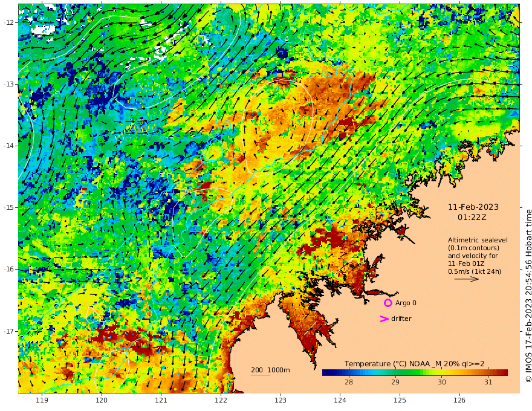Click the IMOS copyright timestamp text
The width and height of the screenshot is (532, 411).
528,296
